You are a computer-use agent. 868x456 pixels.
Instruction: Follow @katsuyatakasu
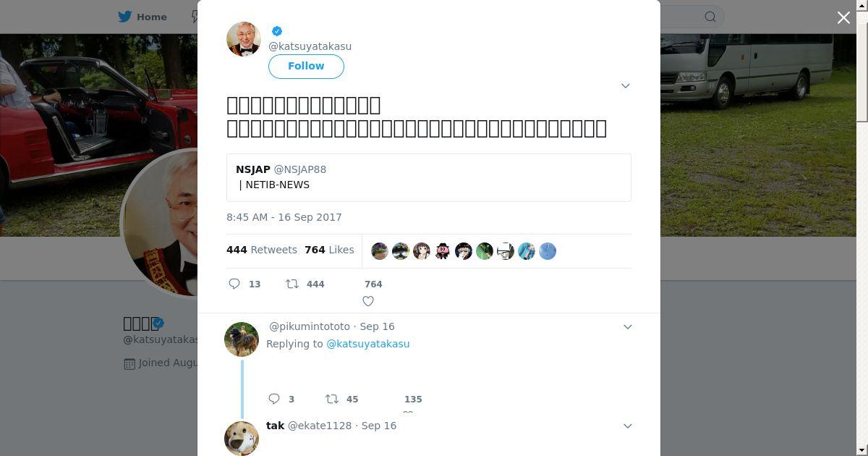click(x=306, y=66)
